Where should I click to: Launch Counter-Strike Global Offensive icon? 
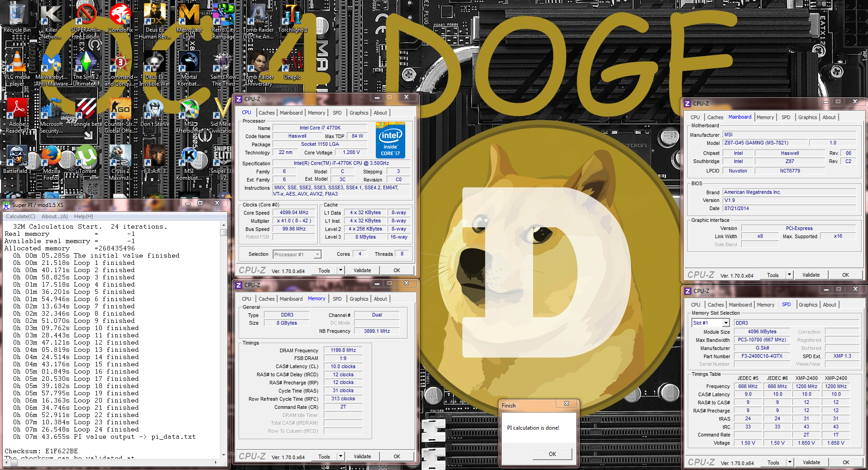120,115
